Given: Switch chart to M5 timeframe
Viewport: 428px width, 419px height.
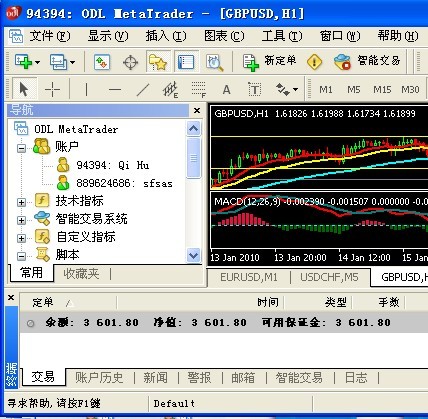Looking at the screenshot, I should tap(354, 89).
